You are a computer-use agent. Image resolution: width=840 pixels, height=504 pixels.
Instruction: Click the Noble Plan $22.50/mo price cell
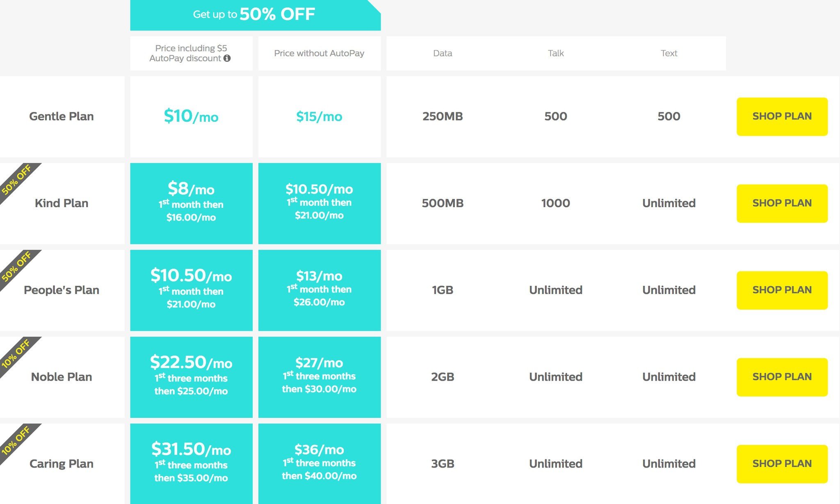pyautogui.click(x=191, y=376)
